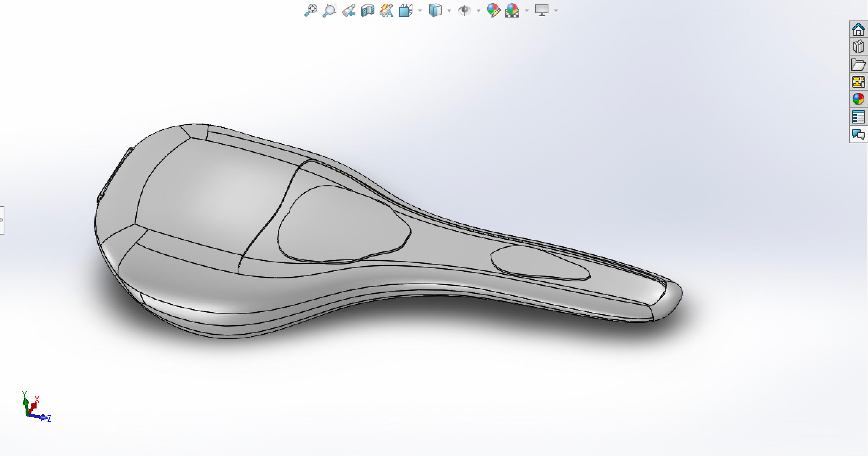Click the View Settings monitor icon
The image size is (868, 456).
(542, 10)
